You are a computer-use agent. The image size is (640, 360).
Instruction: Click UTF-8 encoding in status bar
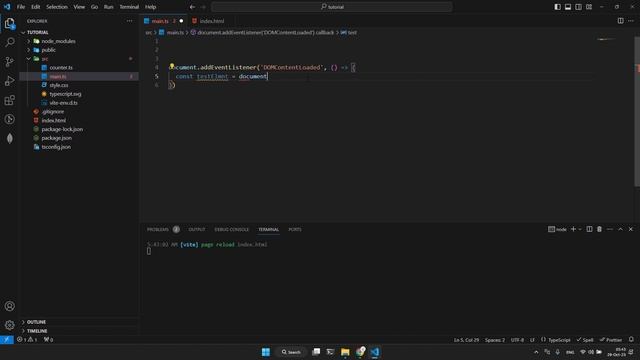click(517, 340)
